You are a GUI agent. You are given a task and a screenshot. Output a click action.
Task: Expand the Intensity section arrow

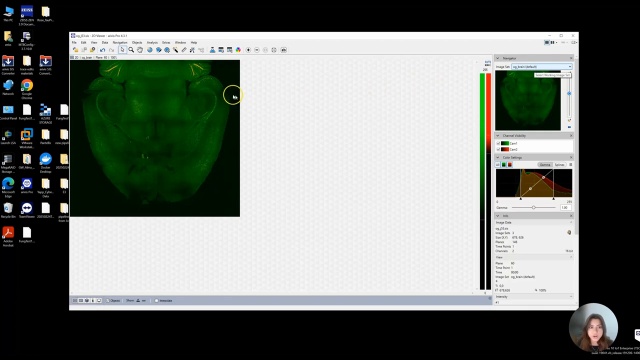(x=571, y=297)
